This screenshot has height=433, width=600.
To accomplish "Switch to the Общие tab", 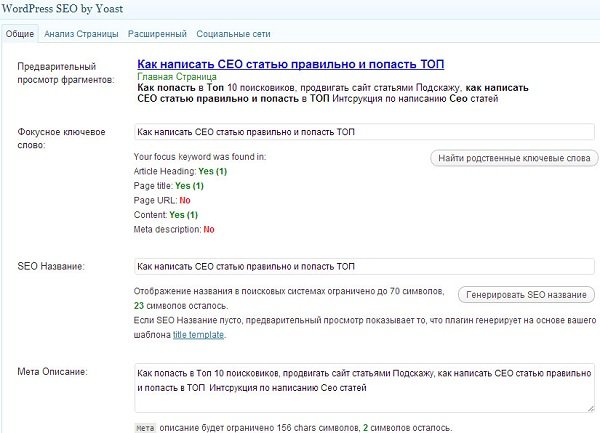I will click(20, 34).
